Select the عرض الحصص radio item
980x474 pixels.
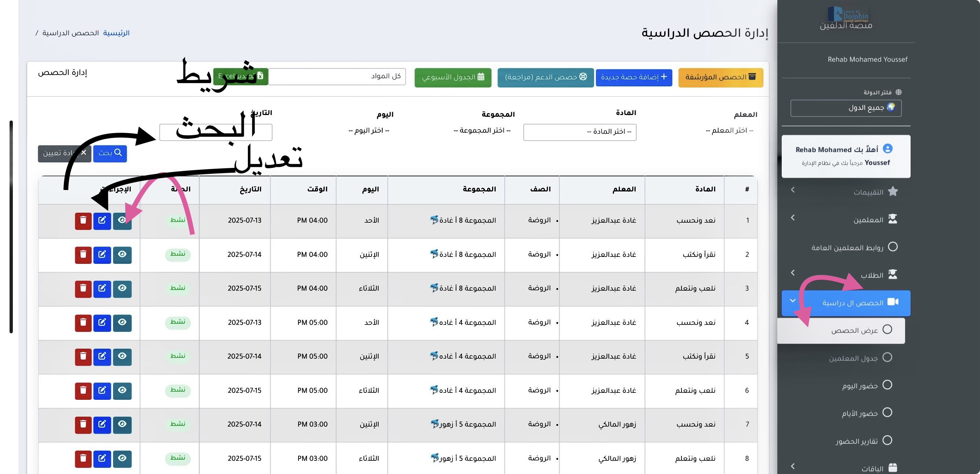click(x=887, y=330)
